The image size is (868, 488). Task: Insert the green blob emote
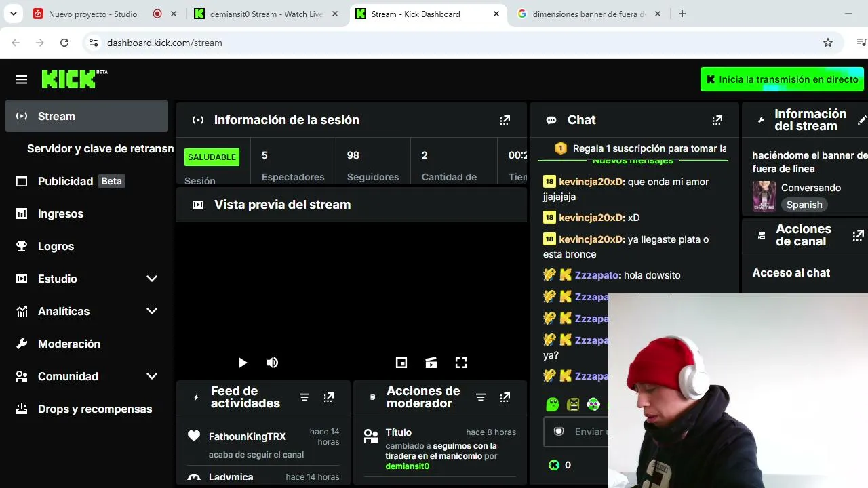[x=553, y=405]
